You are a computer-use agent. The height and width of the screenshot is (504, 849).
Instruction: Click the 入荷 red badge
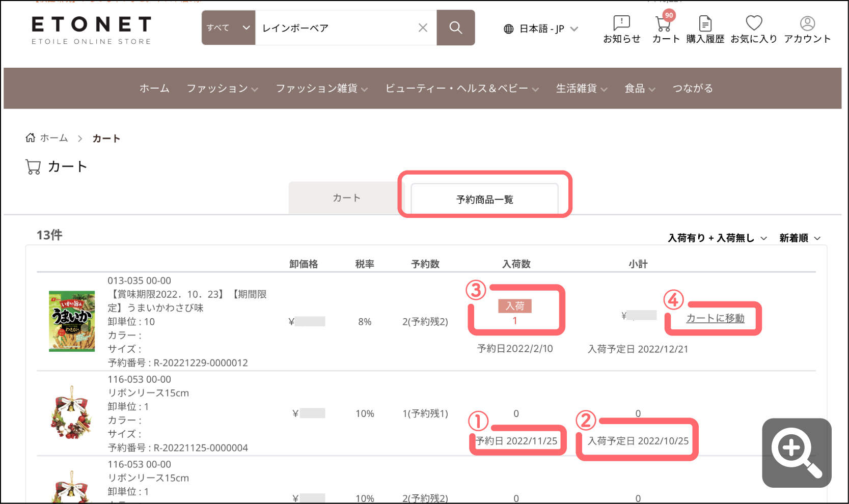click(x=515, y=305)
